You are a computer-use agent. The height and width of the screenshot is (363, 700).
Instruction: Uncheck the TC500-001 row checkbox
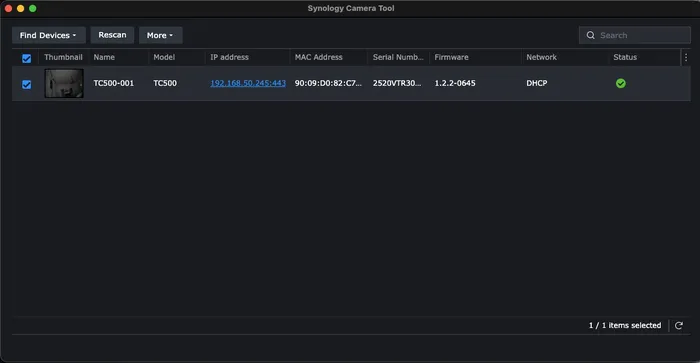coord(26,84)
